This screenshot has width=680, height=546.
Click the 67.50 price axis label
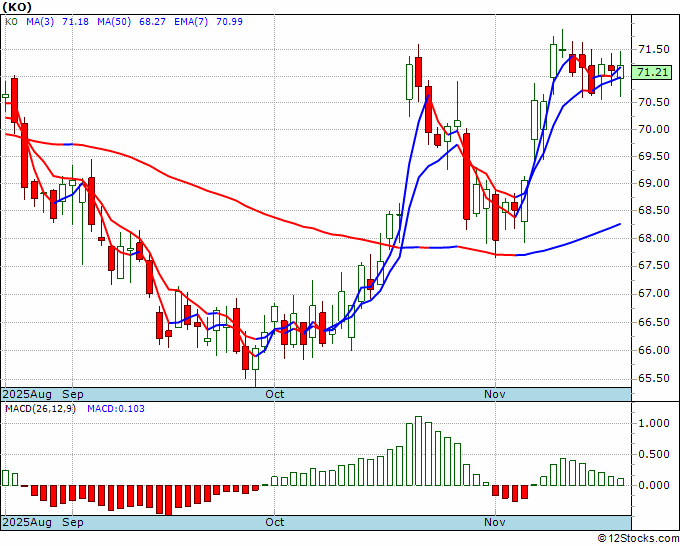(653, 265)
